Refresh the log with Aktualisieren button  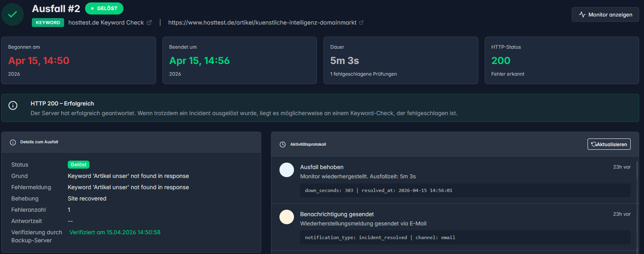[x=609, y=144]
